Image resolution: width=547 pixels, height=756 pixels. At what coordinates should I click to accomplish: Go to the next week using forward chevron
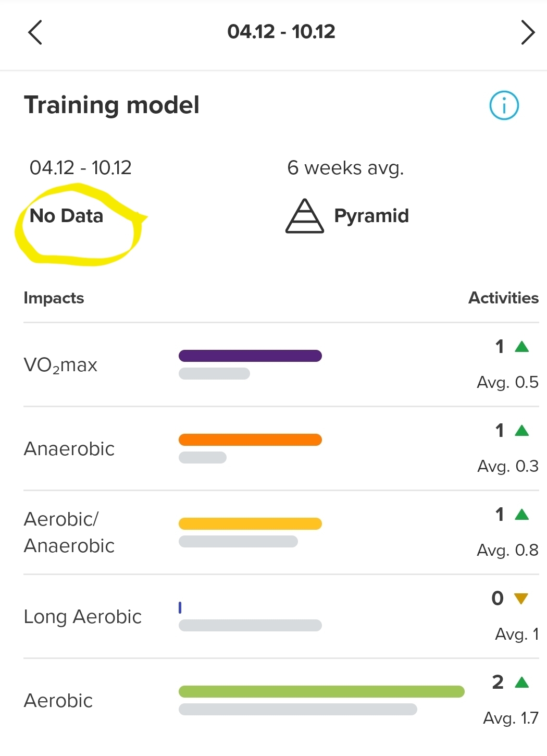coord(528,32)
